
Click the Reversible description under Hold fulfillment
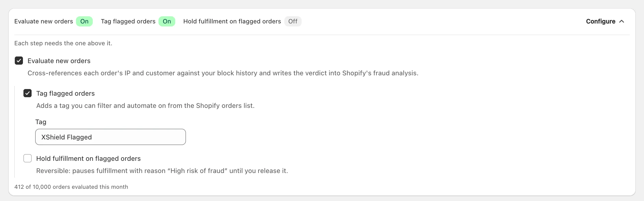[x=162, y=171]
